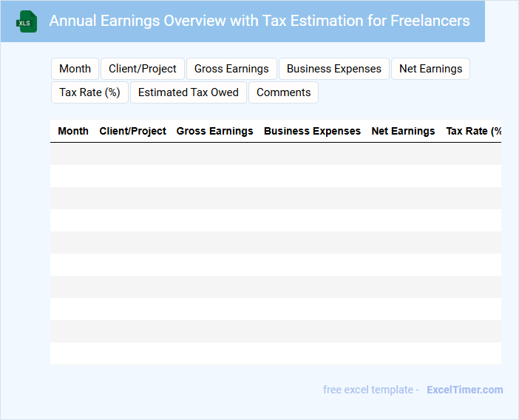Image resolution: width=519 pixels, height=420 pixels.
Task: Click the free excel template text
Action: click(x=370, y=390)
